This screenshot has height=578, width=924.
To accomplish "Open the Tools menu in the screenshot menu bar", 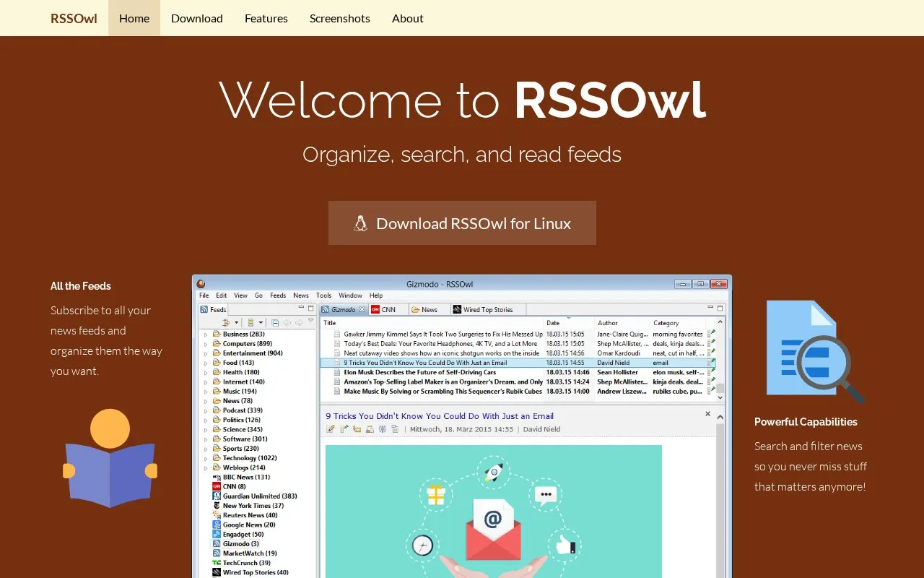I will tap(323, 296).
